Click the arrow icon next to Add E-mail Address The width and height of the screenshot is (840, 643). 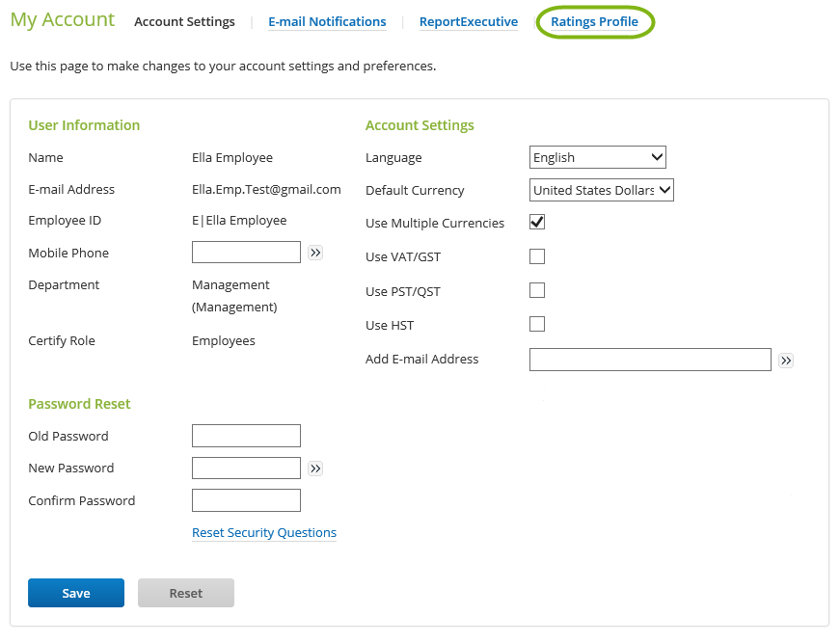[x=786, y=361]
